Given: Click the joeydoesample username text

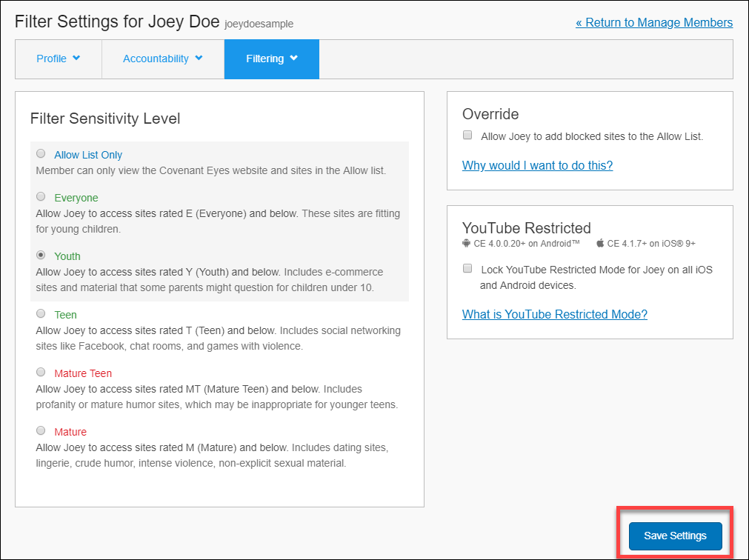Looking at the screenshot, I should pos(259,24).
